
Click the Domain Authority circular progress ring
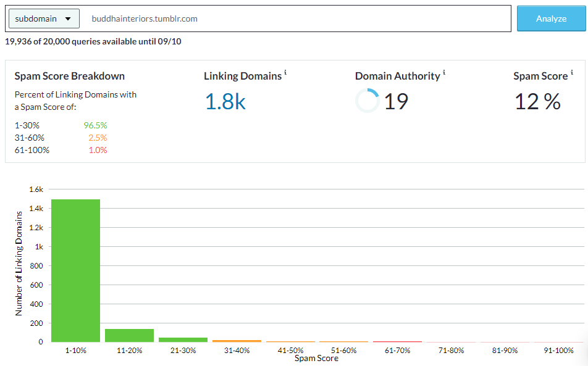click(x=367, y=101)
